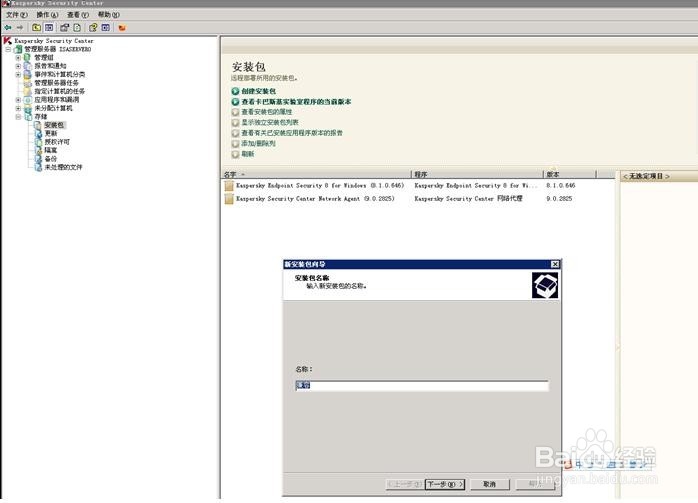Click the 查看有关已安装应用程序版本的报告 link

click(292, 133)
